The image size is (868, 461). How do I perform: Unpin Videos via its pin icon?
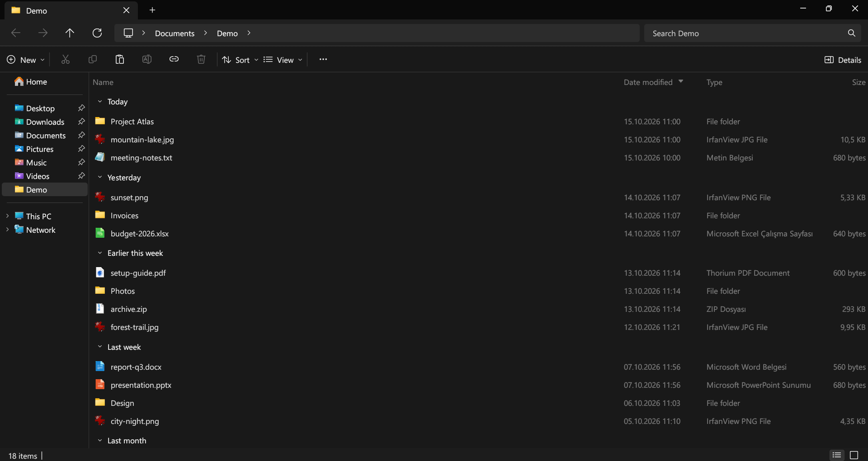point(81,176)
